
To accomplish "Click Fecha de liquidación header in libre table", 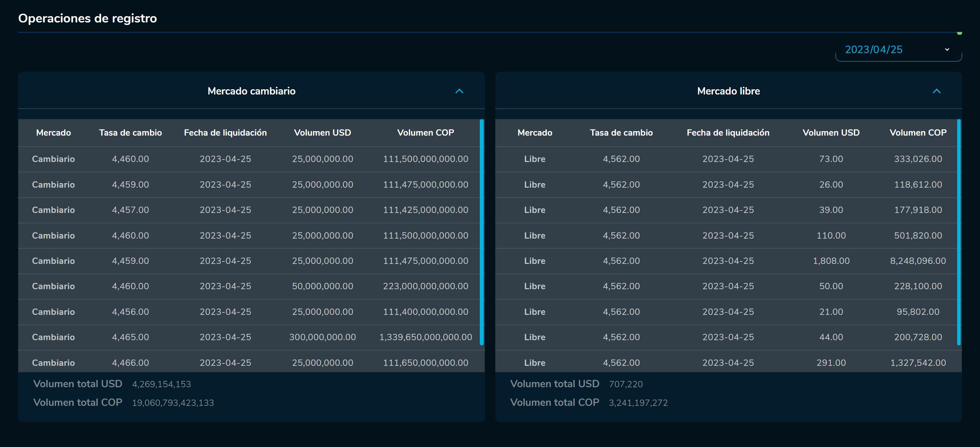I will pyautogui.click(x=728, y=133).
